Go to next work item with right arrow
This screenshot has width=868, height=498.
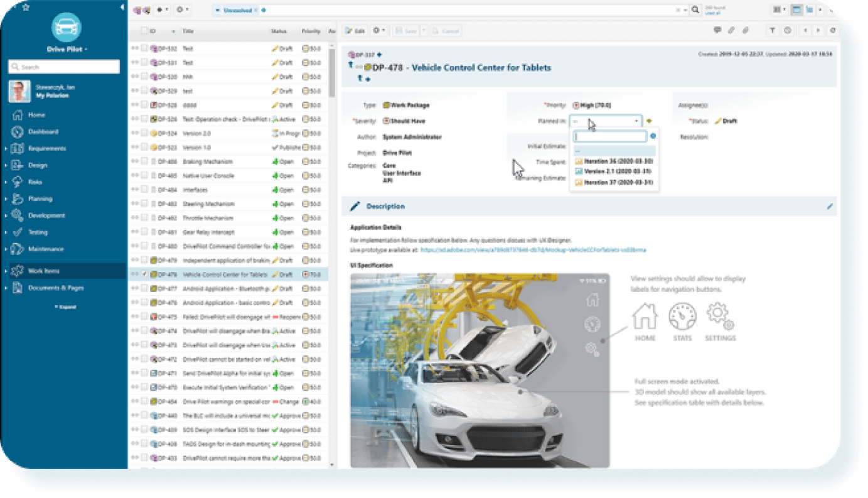pyautogui.click(x=818, y=30)
